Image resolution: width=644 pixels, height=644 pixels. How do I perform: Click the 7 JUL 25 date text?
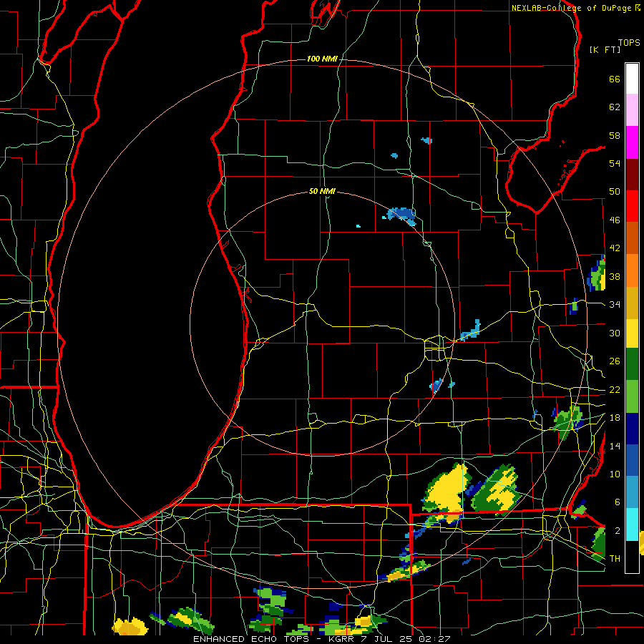388,639
